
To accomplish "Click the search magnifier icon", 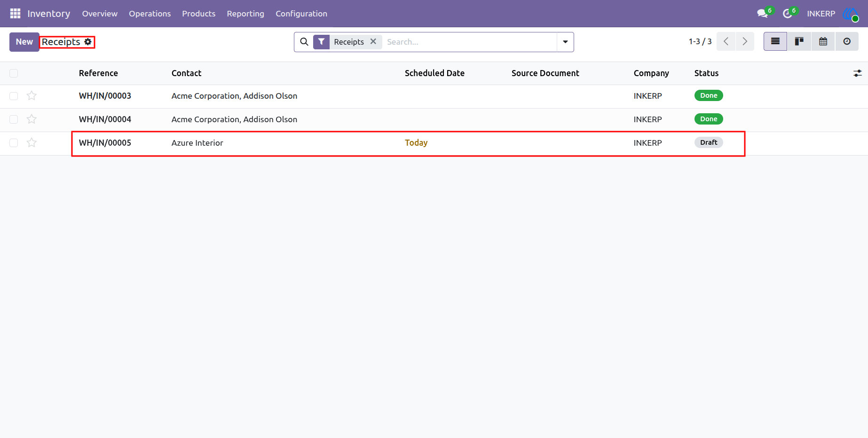I will point(304,42).
